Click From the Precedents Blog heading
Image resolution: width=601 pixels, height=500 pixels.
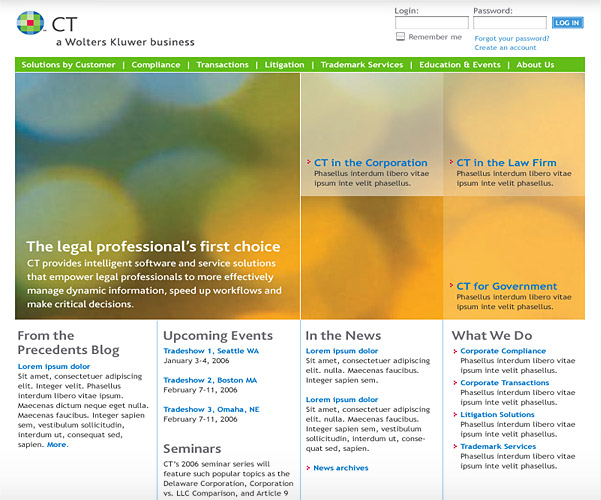point(68,343)
